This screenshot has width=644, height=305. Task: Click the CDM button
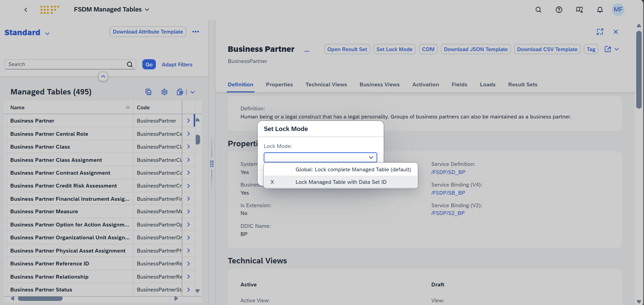click(428, 49)
